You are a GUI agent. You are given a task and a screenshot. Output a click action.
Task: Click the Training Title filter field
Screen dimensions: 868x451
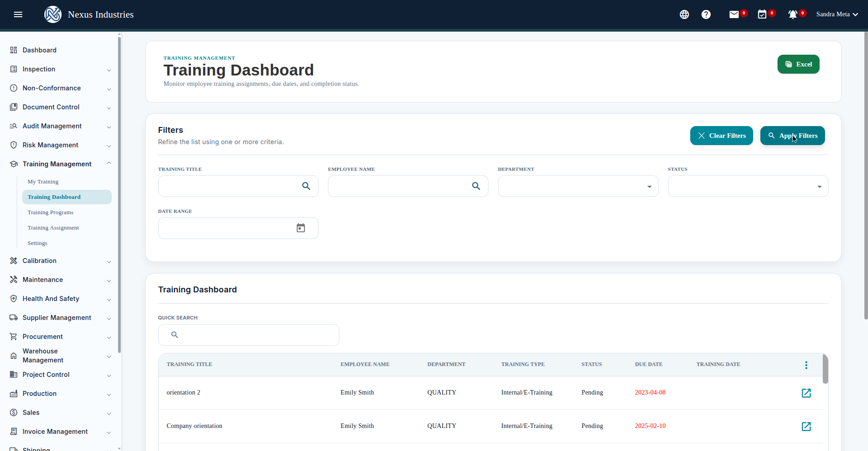238,186
